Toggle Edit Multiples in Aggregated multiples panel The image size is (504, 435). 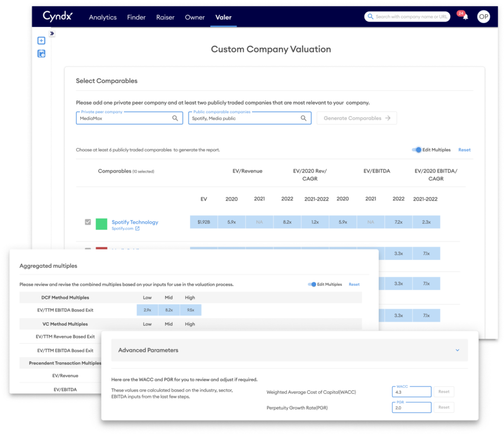tap(312, 284)
